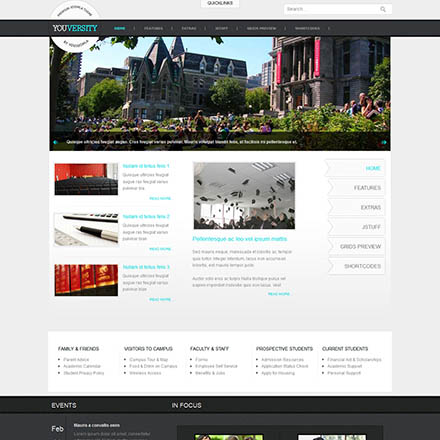Advance the hero slider with right arrow

click(384, 142)
